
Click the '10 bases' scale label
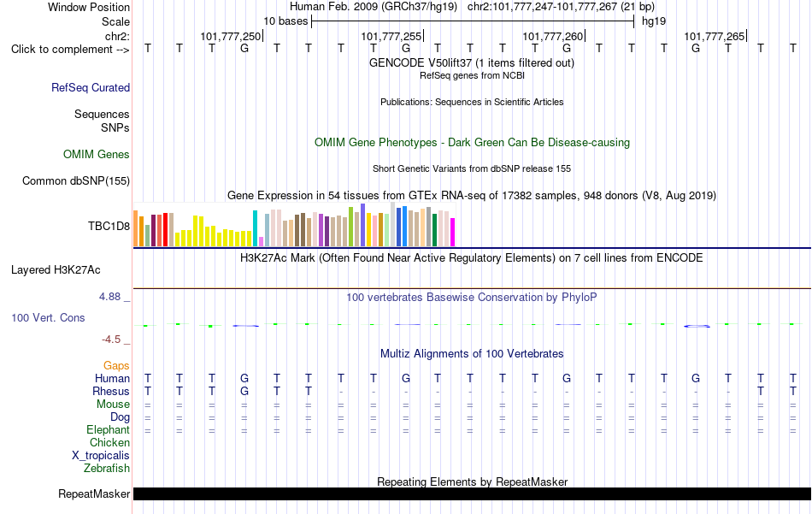coord(285,21)
